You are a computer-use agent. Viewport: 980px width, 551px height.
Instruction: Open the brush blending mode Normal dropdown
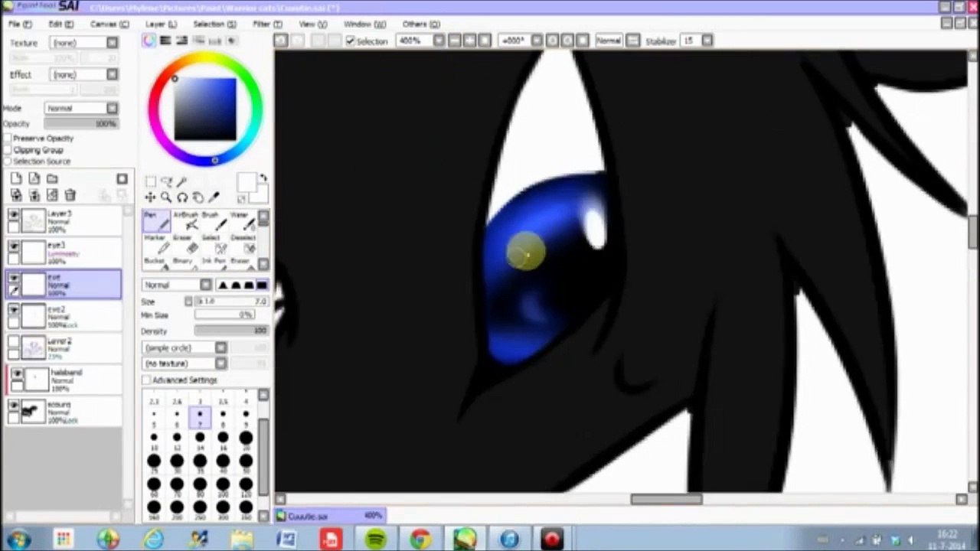point(177,285)
